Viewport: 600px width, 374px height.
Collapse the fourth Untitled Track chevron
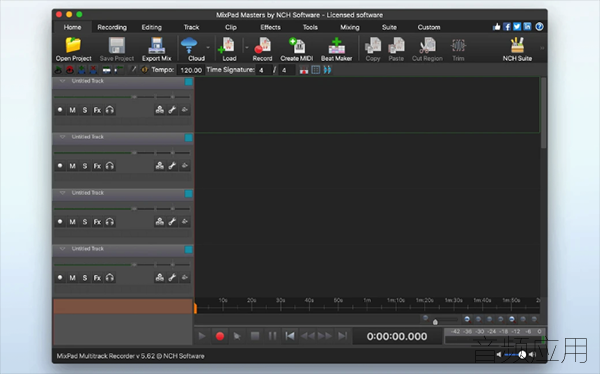[62, 249]
